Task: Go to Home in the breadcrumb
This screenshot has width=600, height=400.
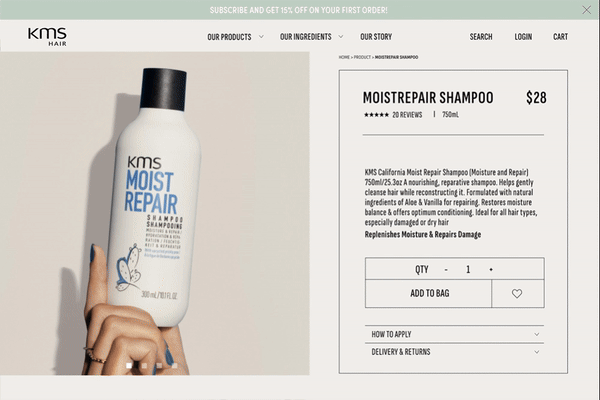Action: 344,57
